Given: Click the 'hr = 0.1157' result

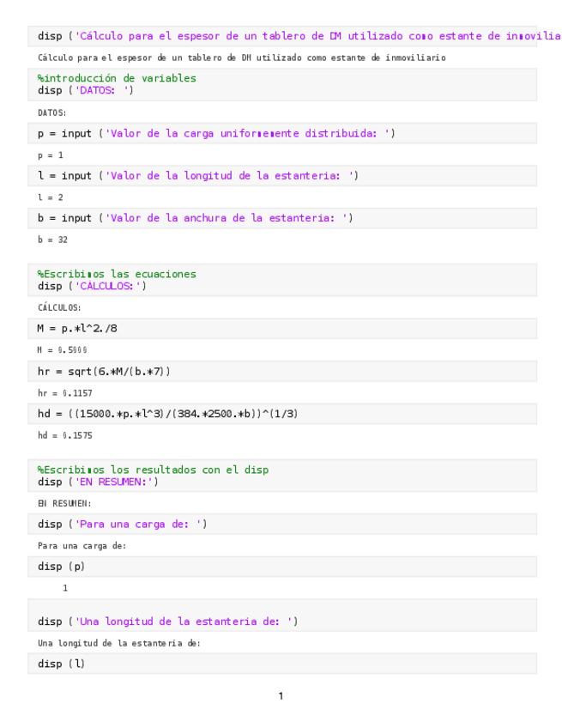Looking at the screenshot, I should pyautogui.click(x=65, y=393).
